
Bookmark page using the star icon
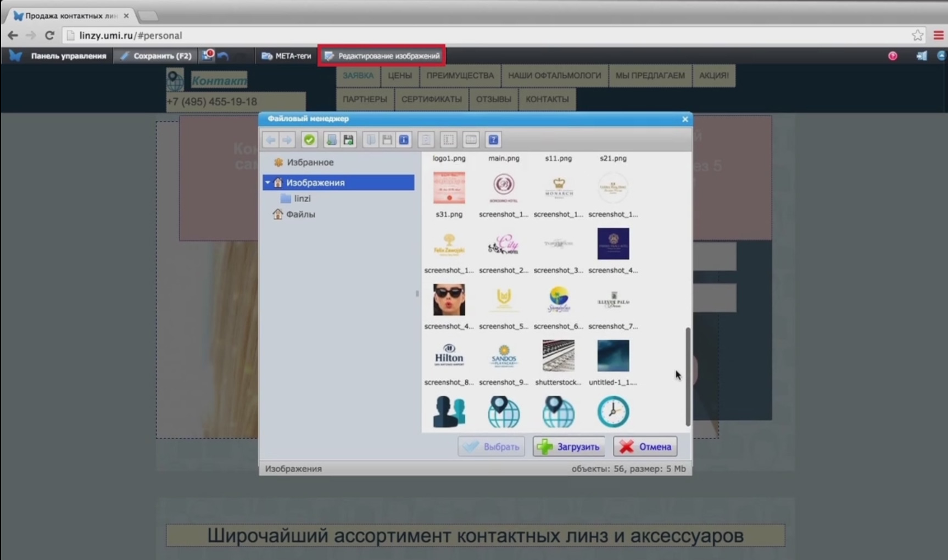pos(917,35)
